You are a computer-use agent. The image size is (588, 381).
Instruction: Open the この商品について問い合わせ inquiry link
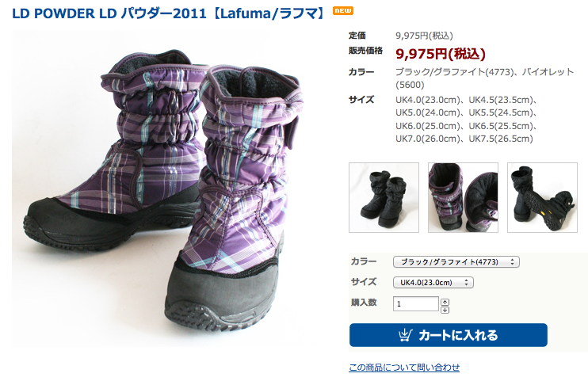pyautogui.click(x=404, y=368)
